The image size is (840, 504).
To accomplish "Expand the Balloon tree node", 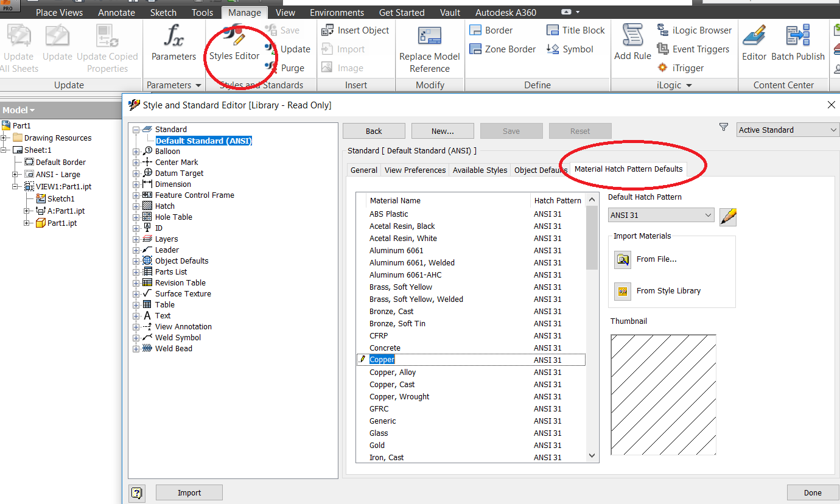I will 136,152.
